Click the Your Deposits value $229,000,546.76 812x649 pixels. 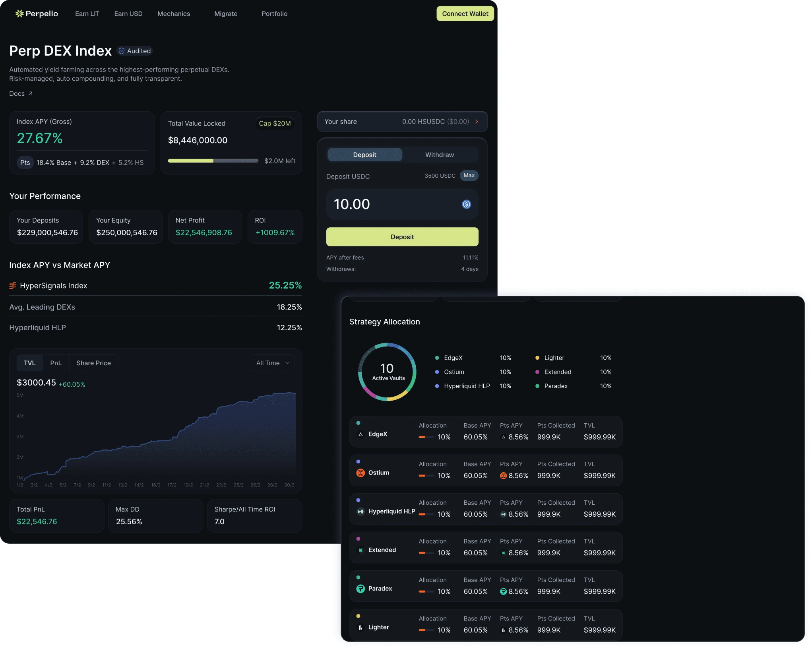[x=47, y=232]
